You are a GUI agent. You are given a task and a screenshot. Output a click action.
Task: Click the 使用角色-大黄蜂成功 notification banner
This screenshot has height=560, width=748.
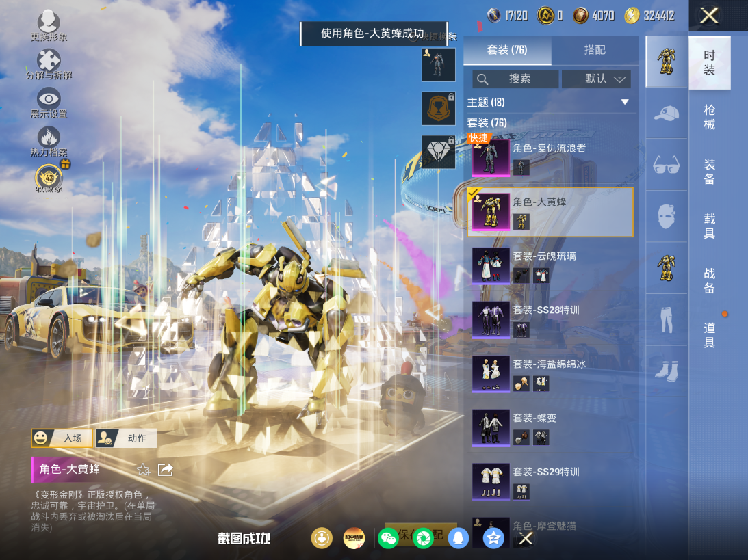[374, 34]
